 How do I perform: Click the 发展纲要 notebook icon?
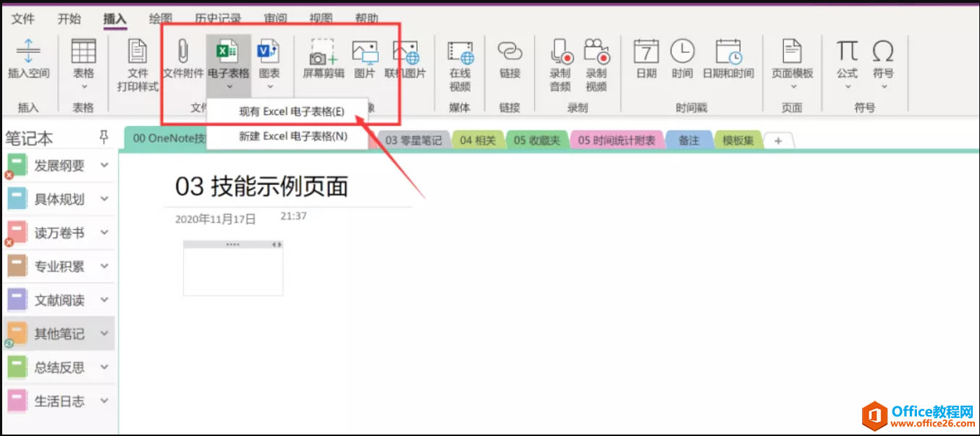tap(17, 166)
